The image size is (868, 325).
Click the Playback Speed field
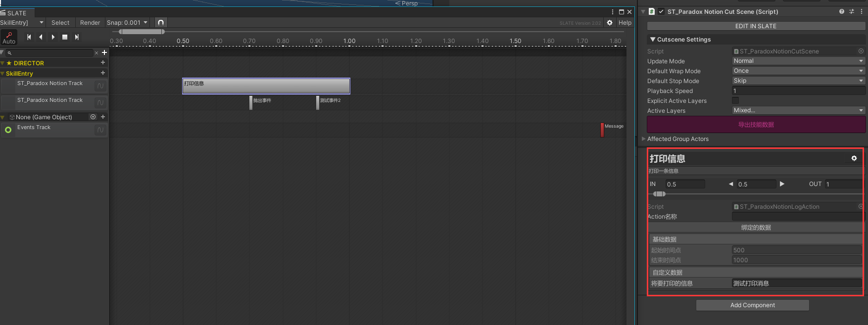click(x=799, y=91)
